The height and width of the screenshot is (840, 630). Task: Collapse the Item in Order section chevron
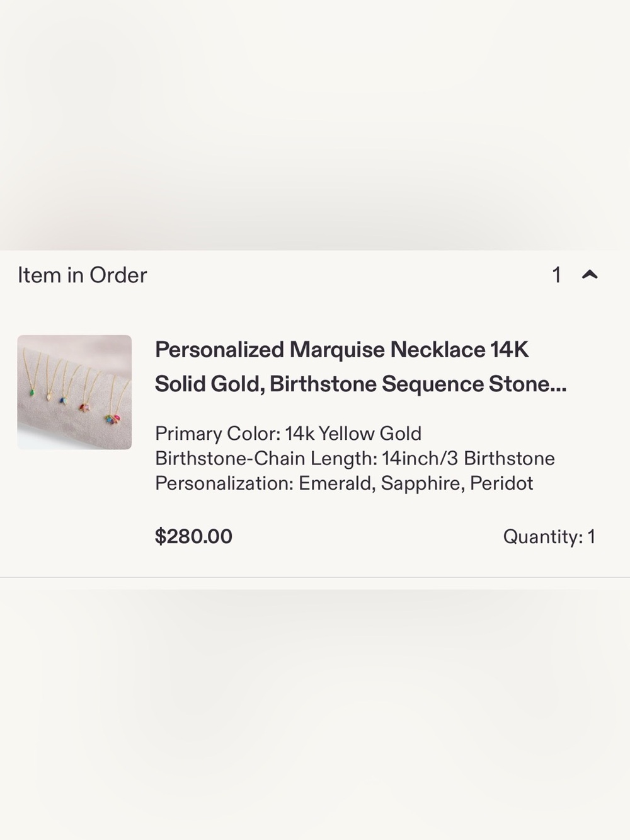tap(590, 275)
